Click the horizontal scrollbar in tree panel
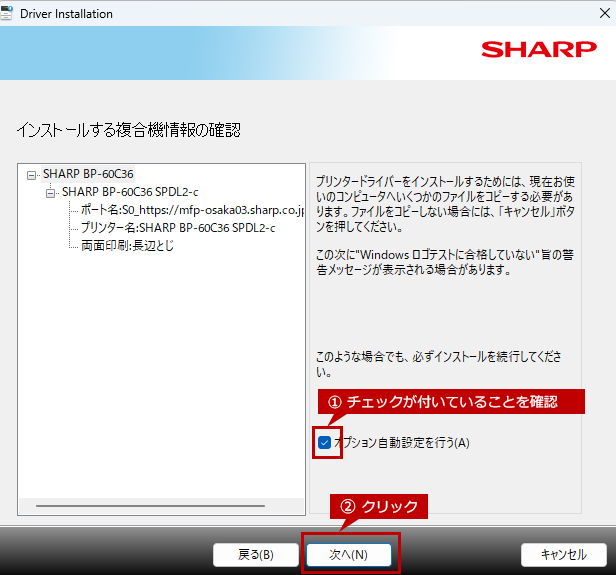The image size is (616, 575). (x=150, y=506)
